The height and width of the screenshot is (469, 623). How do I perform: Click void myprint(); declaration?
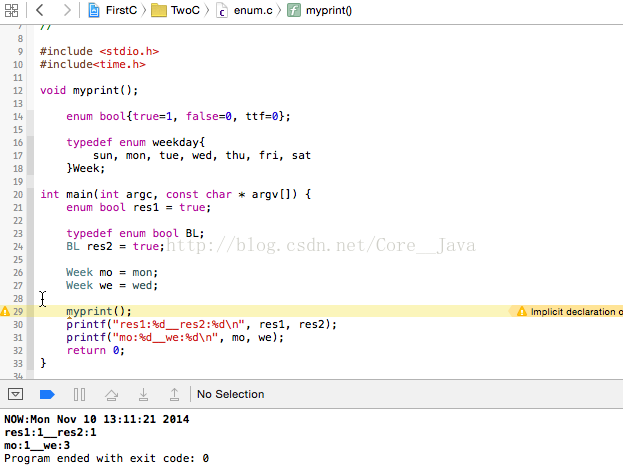pyautogui.click(x=89, y=91)
